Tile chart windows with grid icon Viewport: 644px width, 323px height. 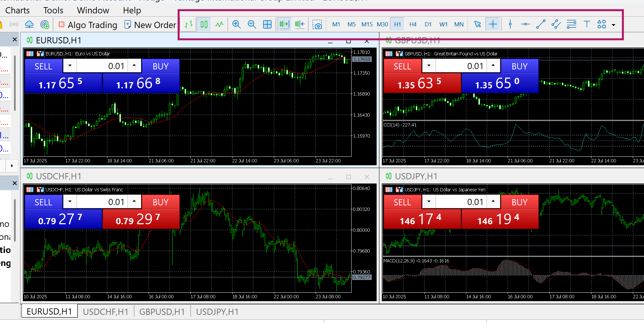pyautogui.click(x=267, y=24)
